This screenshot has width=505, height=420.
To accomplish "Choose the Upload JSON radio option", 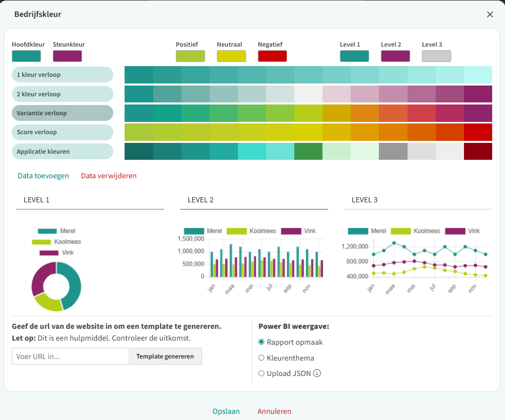I will point(261,373).
